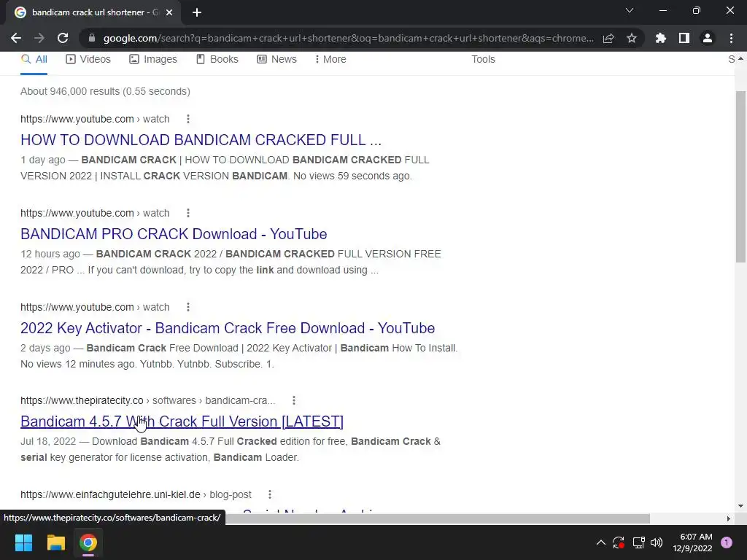Open the clock showing 6:07 AM

[x=692, y=542]
